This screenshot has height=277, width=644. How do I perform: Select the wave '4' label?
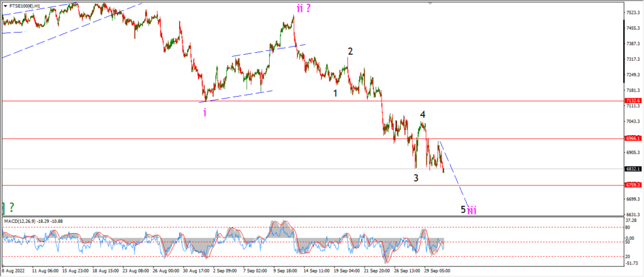tap(422, 114)
